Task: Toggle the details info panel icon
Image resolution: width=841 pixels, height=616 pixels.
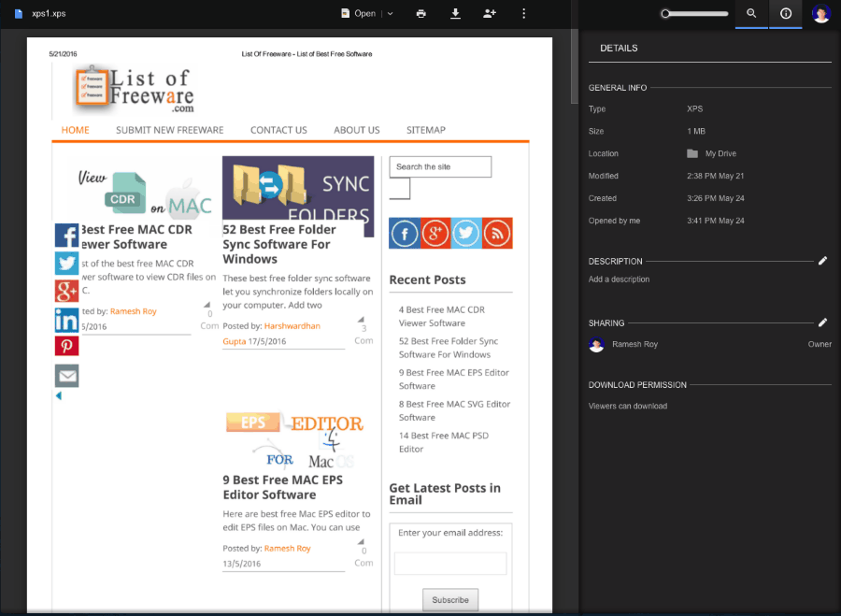Action: [x=786, y=13]
